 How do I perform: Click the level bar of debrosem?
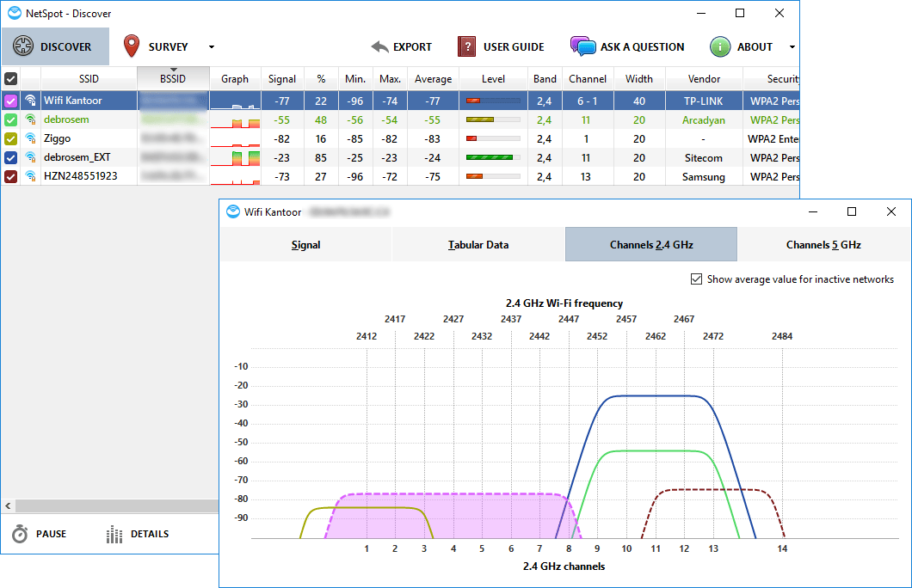click(x=493, y=119)
